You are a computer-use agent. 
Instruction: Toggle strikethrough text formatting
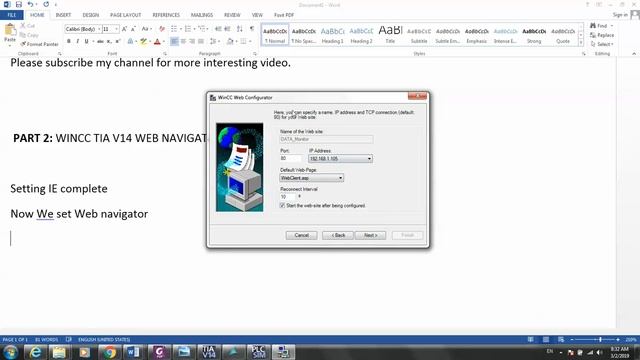point(100,41)
